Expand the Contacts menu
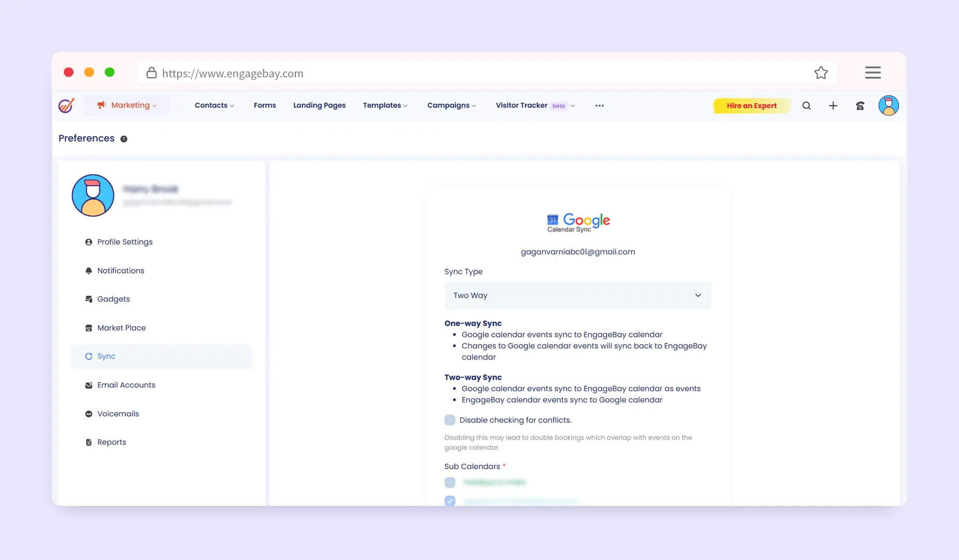 click(214, 106)
